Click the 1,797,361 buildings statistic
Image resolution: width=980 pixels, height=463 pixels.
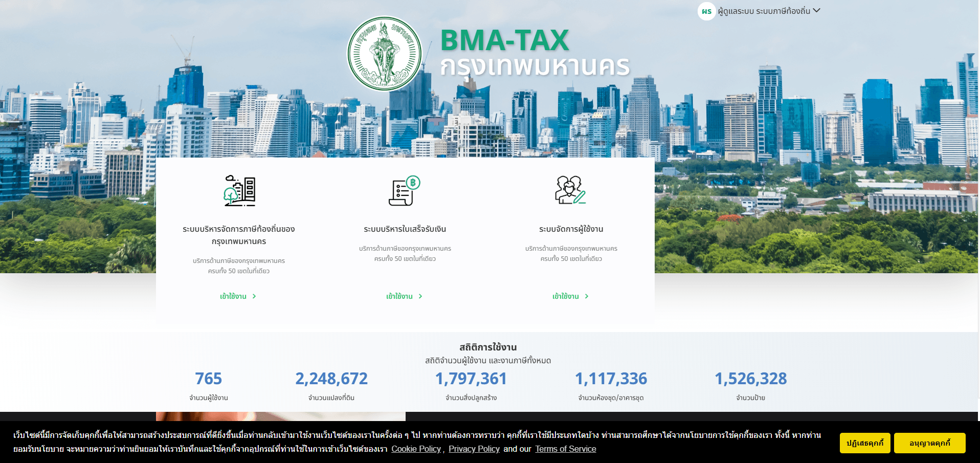point(471,379)
